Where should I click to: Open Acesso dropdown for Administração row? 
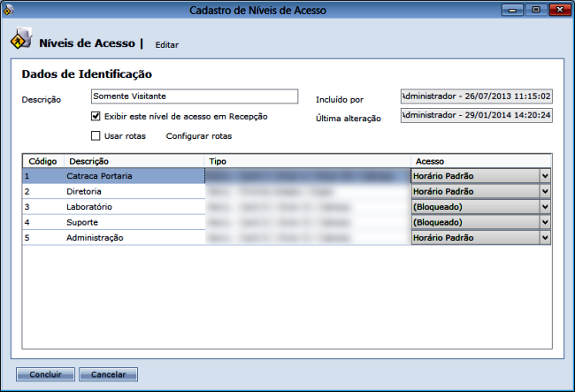544,238
